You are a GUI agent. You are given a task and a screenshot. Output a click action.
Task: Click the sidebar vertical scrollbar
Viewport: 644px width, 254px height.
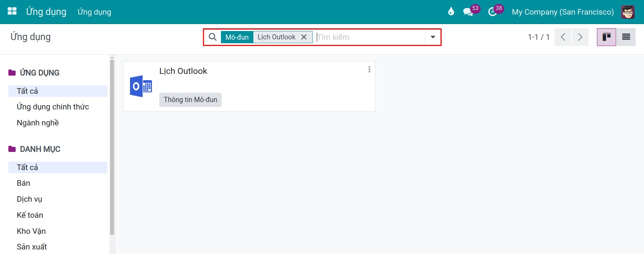[112, 147]
